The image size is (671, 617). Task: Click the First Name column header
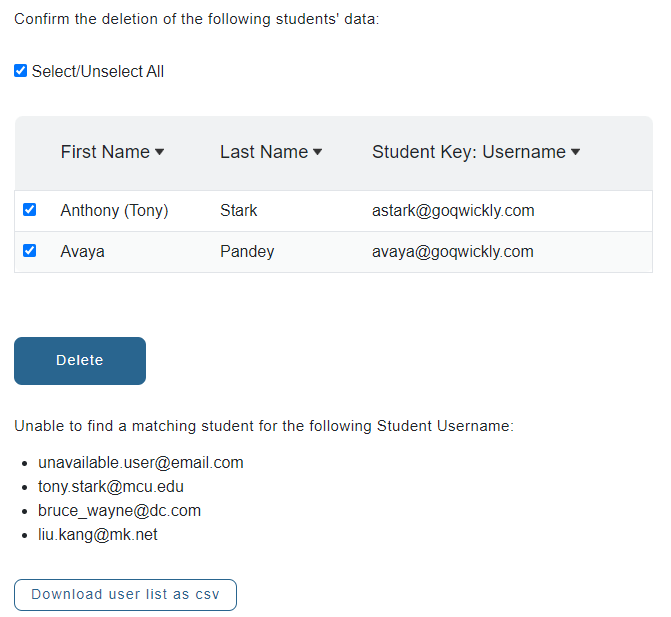(x=112, y=152)
